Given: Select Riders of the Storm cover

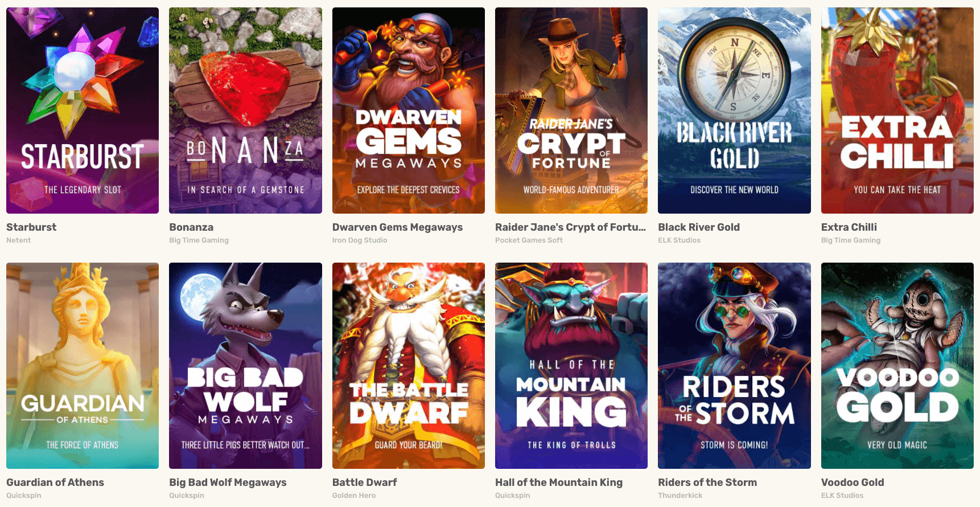Looking at the screenshot, I should (734, 366).
